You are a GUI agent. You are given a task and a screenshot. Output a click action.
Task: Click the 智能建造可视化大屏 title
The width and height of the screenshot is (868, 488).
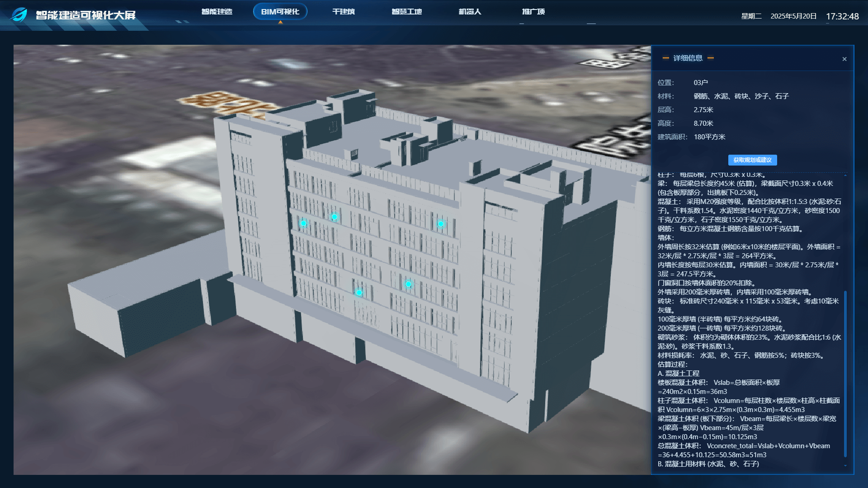[86, 15]
